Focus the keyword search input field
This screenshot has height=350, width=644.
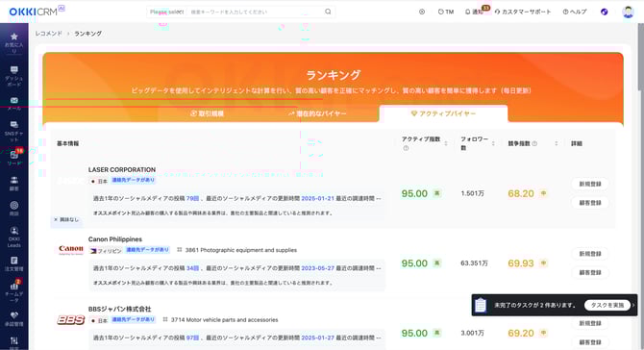(x=255, y=12)
